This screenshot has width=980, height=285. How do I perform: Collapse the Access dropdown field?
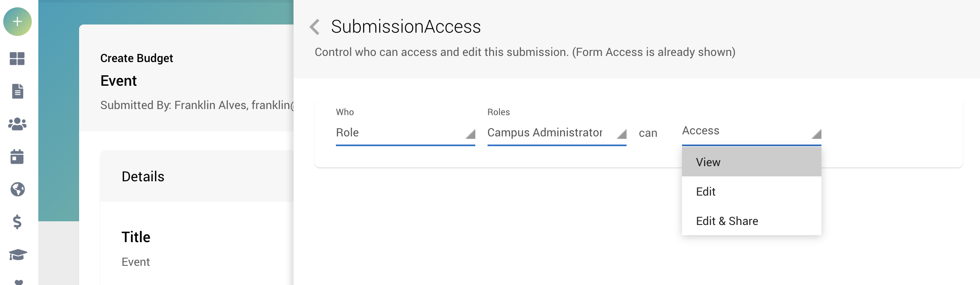pos(751,131)
